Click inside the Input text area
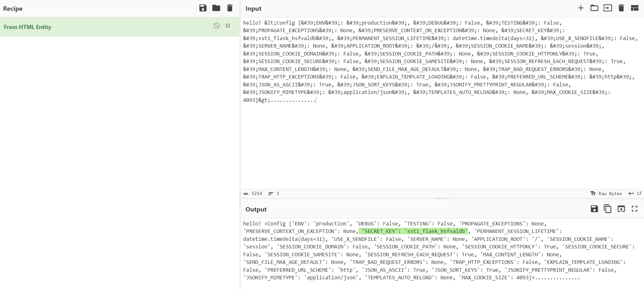This screenshot has height=290, width=644. (442, 142)
